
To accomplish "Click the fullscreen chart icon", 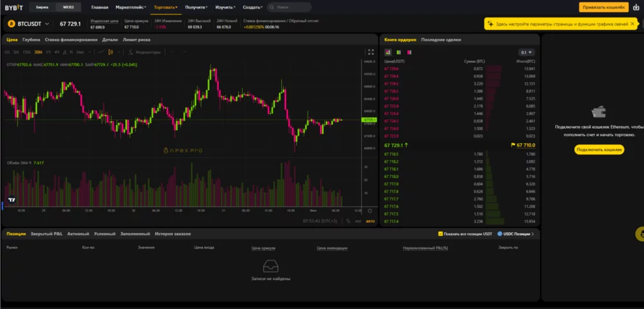I will pos(371,52).
